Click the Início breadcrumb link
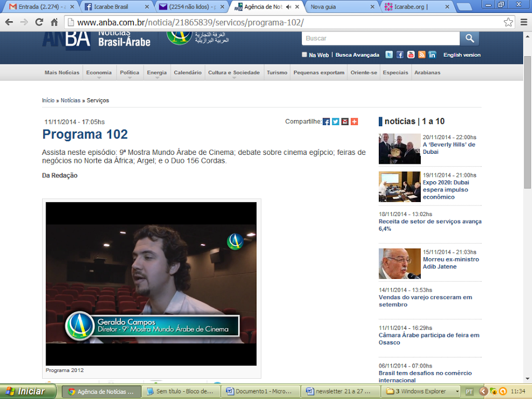 click(48, 100)
